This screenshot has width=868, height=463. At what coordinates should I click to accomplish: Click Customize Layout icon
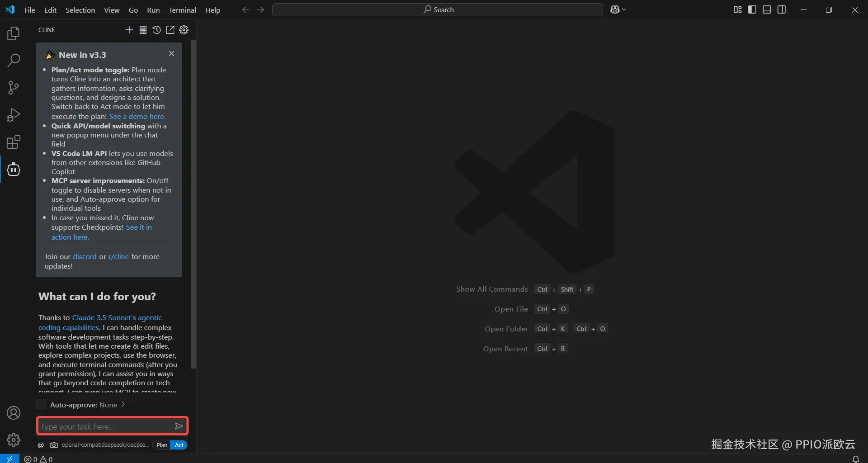pos(737,9)
